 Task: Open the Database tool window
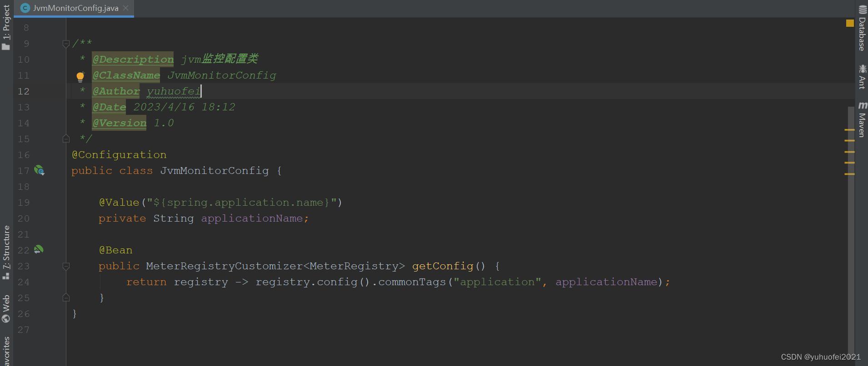(862, 28)
